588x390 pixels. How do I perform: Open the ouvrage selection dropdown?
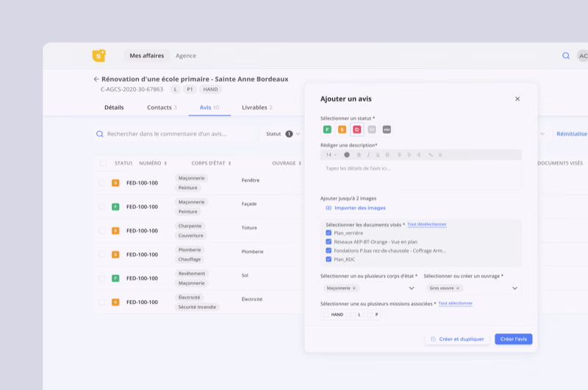coord(514,288)
